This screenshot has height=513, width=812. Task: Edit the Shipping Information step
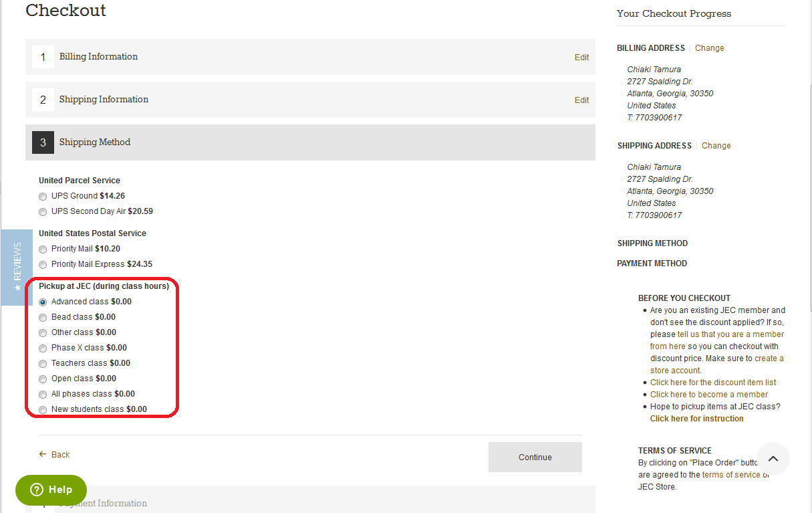[x=581, y=100]
